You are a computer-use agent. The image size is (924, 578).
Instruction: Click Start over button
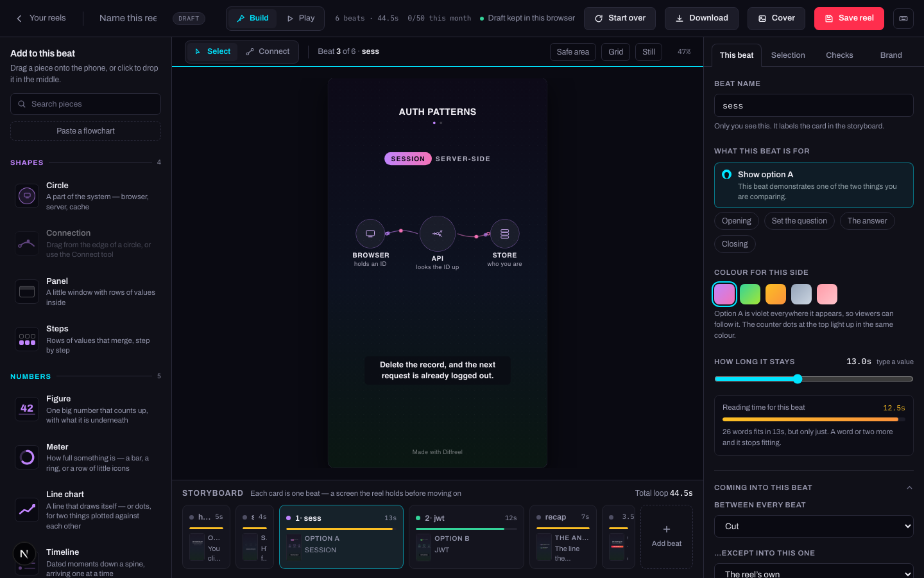(x=620, y=19)
